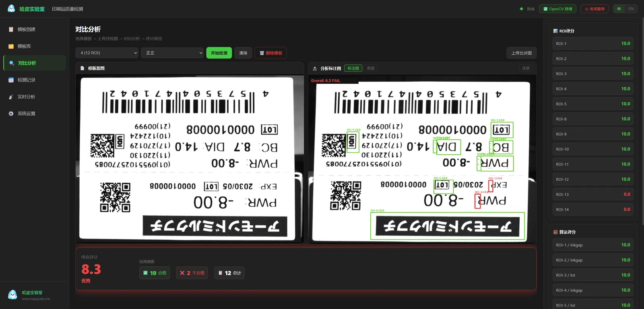
Task: Click the red 删除模板 button
Action: (270, 53)
